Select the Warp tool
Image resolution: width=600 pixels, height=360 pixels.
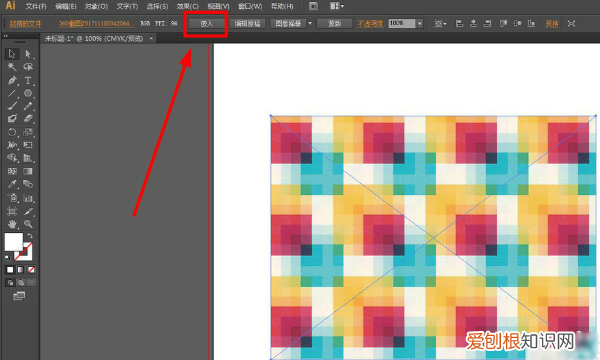point(12,145)
